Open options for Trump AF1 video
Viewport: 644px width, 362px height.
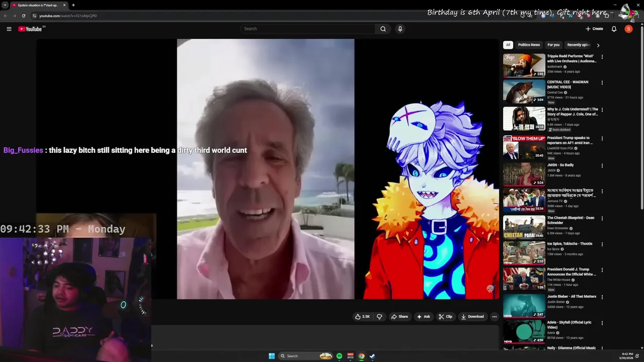pos(602,138)
